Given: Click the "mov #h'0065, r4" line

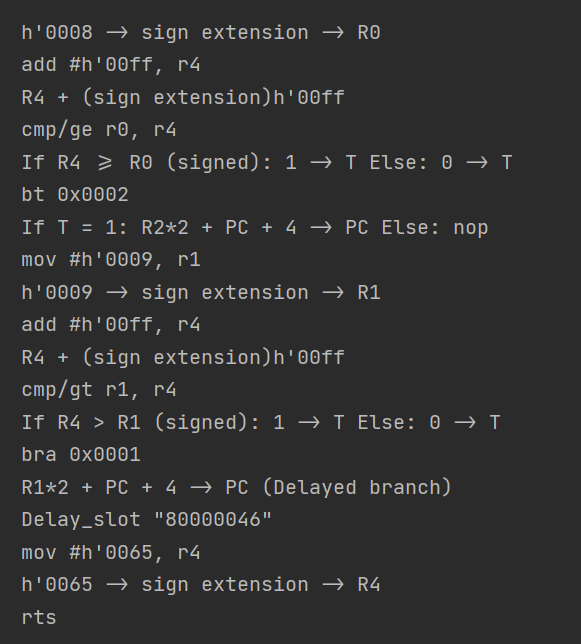Looking at the screenshot, I should [x=111, y=552].
